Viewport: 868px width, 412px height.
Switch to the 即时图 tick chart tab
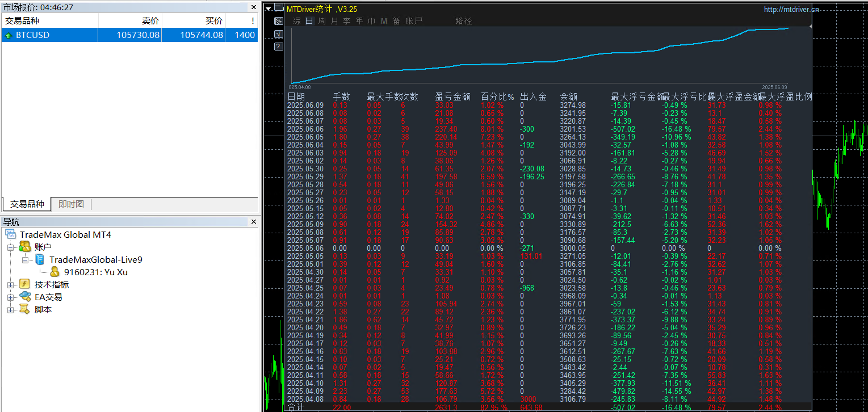[x=71, y=204]
